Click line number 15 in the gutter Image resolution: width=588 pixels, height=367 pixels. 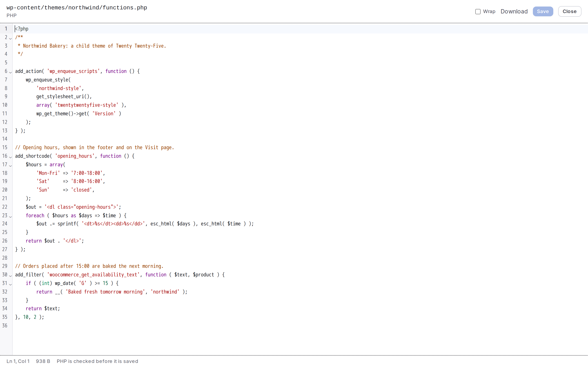coord(5,147)
